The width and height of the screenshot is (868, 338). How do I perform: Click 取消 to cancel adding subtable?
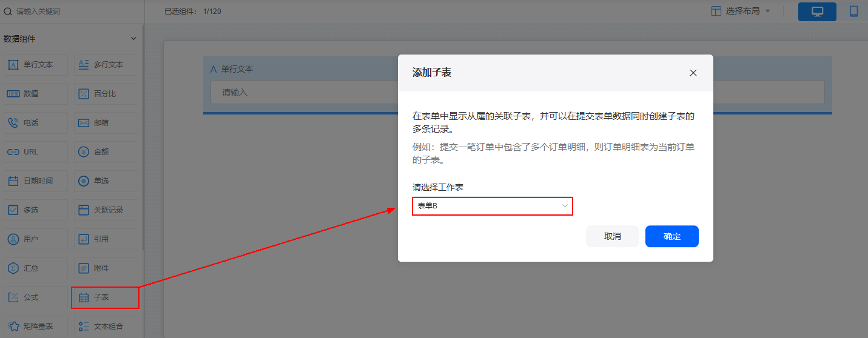point(613,236)
